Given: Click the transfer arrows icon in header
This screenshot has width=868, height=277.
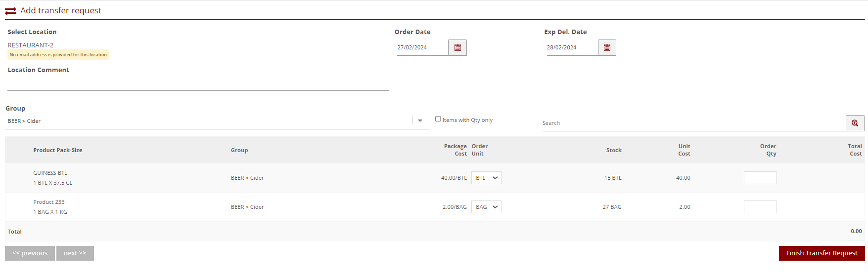Looking at the screenshot, I should coord(10,11).
